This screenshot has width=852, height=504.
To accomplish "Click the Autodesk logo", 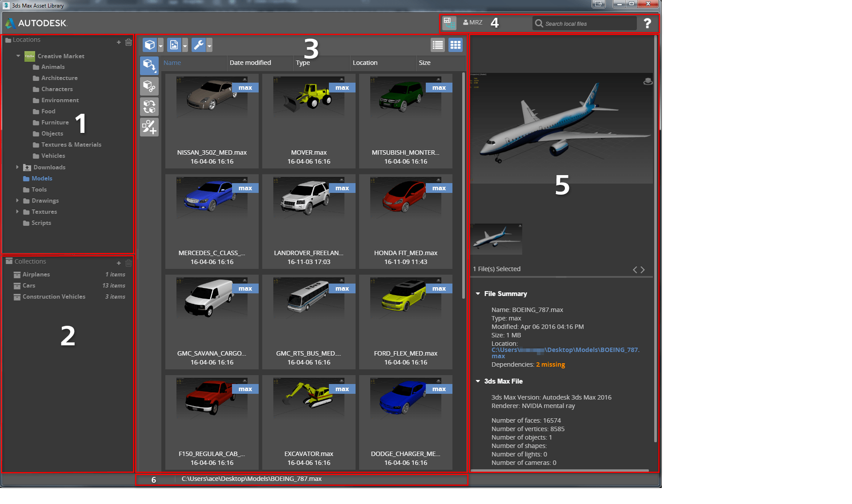I will tap(36, 23).
